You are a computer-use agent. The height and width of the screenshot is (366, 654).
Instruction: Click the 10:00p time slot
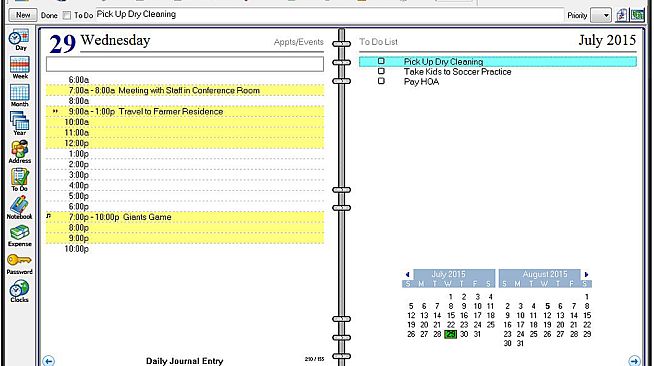point(185,249)
